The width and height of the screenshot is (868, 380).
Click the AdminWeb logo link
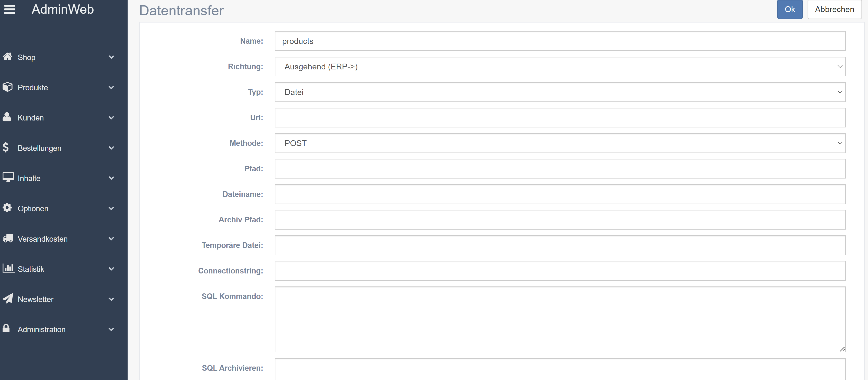click(63, 9)
